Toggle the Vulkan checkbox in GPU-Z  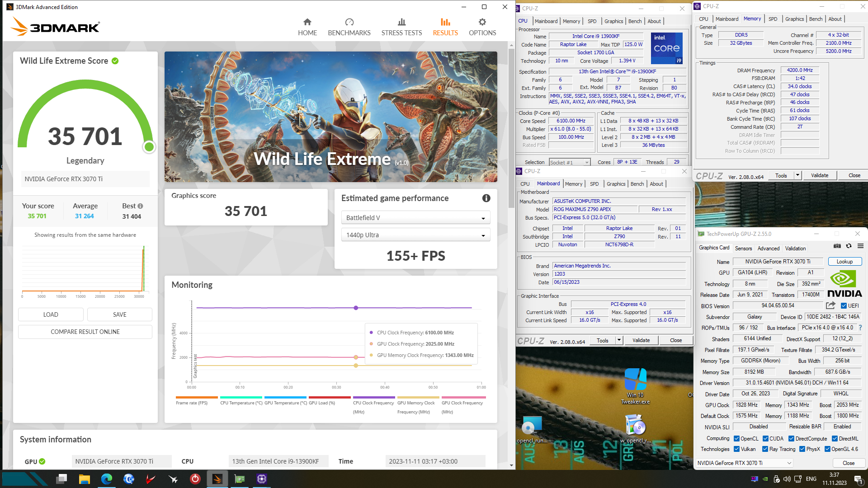[x=736, y=449]
